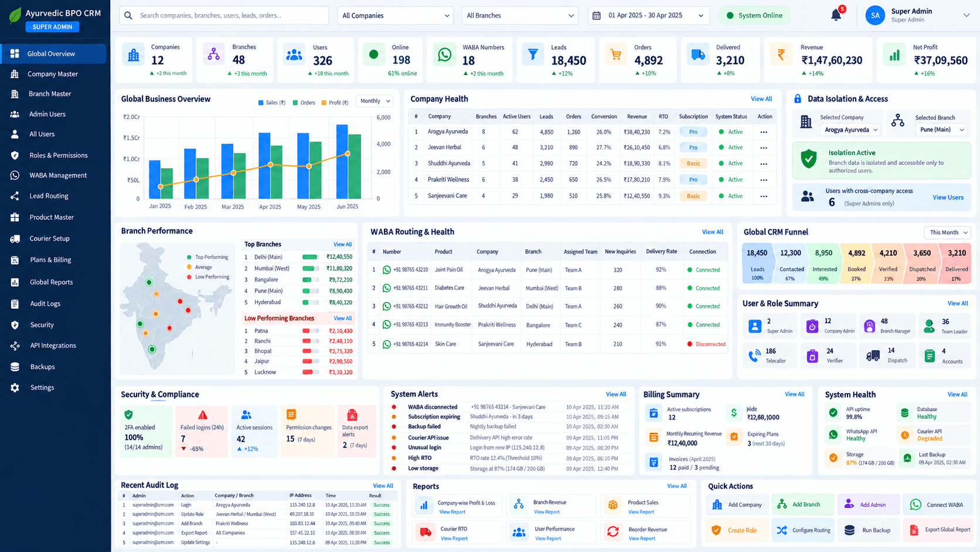Click the Connect WABA quick action
Viewport: 980px width, 552px height.
point(937,504)
